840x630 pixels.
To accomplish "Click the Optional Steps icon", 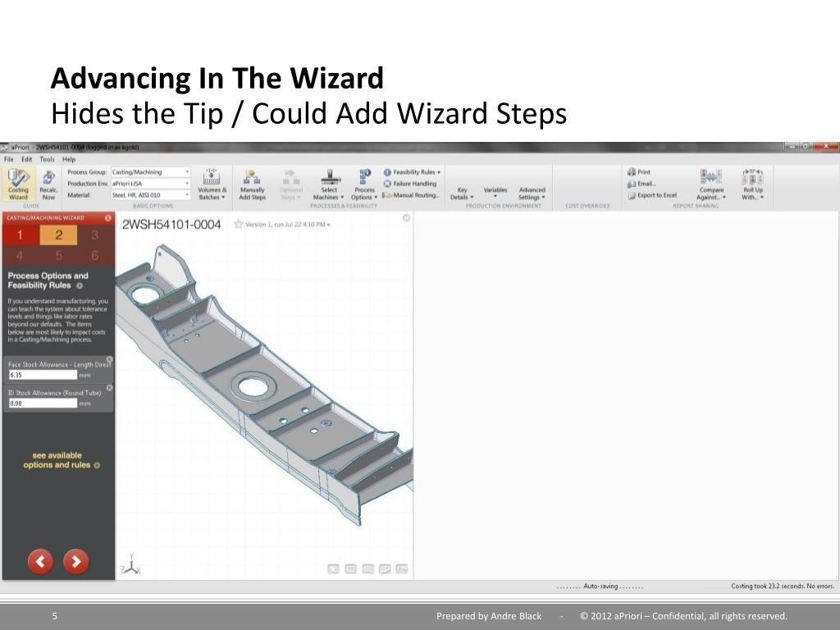I will point(290,177).
